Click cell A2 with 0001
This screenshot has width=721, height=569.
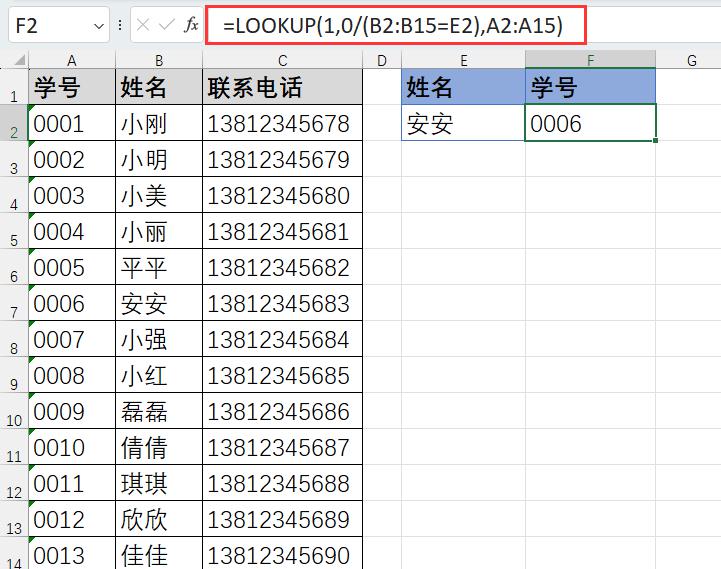tap(72, 123)
